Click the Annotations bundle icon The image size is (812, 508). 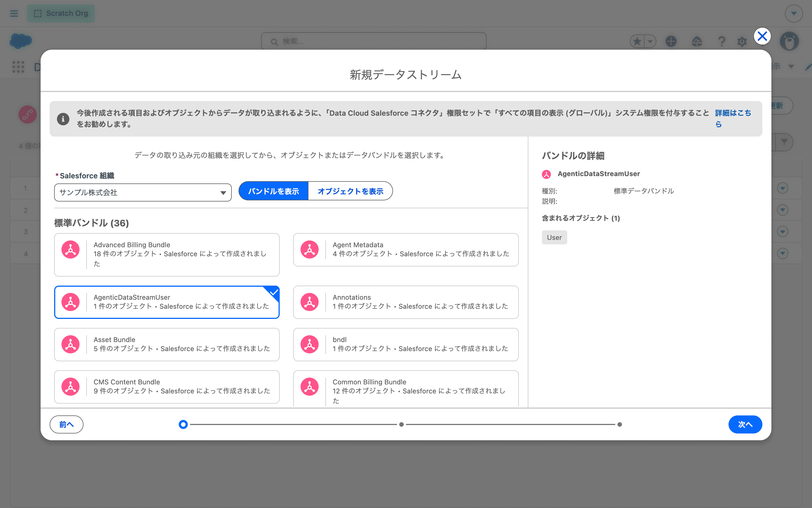coord(309,302)
